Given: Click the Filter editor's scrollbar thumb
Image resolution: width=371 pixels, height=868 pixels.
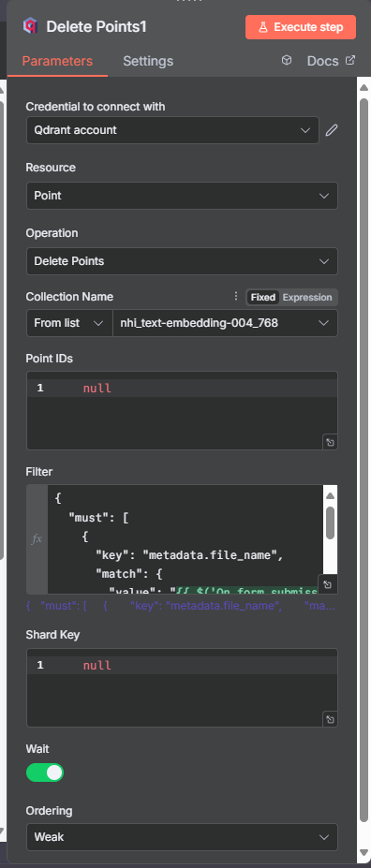Looking at the screenshot, I should point(330,522).
